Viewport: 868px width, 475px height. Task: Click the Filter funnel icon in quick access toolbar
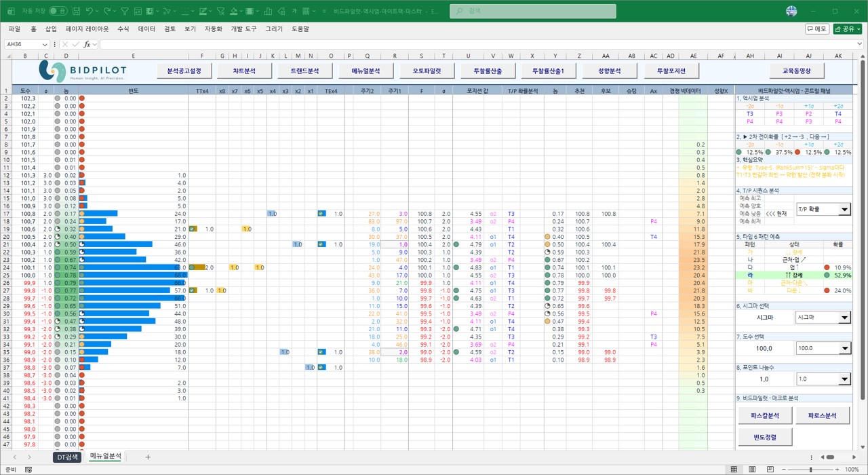(125, 11)
